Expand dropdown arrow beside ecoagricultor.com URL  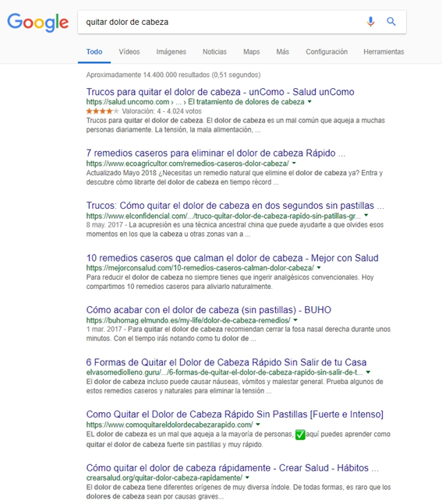[x=294, y=163]
